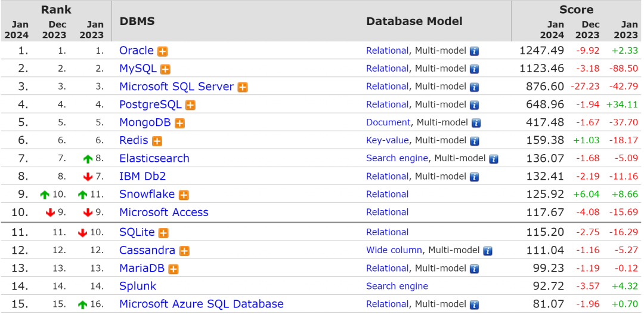Screen dimensions: 644x314
Task: Click the +34.11 change in PostgreSQL row
Action: [622, 104]
